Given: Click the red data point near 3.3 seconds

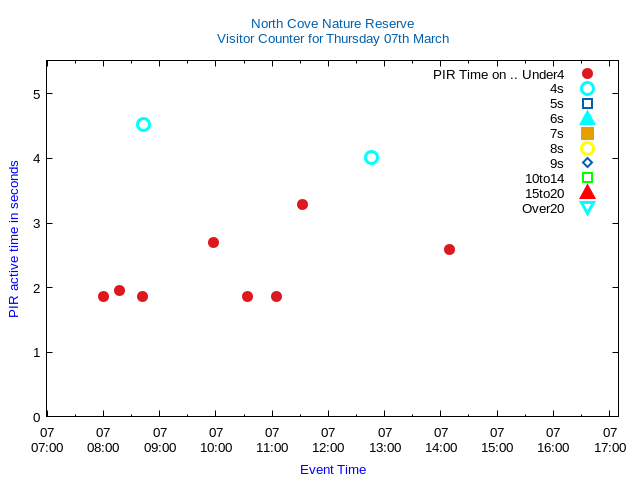Looking at the screenshot, I should tap(302, 204).
